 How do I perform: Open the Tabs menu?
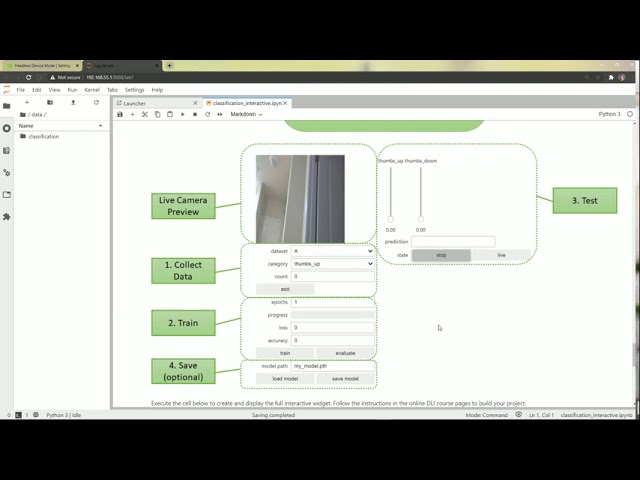pyautogui.click(x=112, y=90)
